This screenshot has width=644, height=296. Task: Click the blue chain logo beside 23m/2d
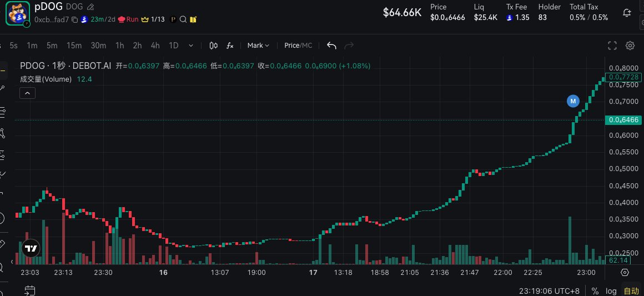84,19
